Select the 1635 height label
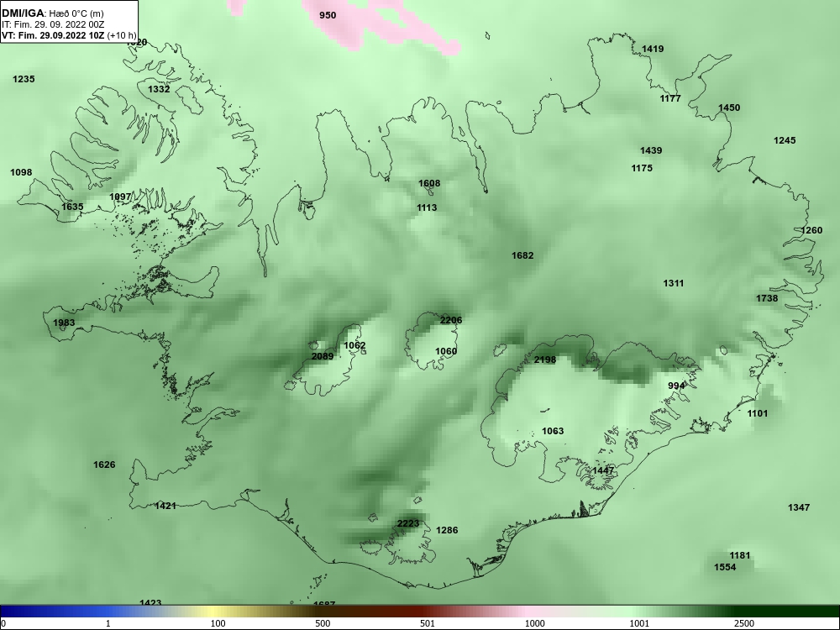The width and height of the screenshot is (840, 630). 72,207
